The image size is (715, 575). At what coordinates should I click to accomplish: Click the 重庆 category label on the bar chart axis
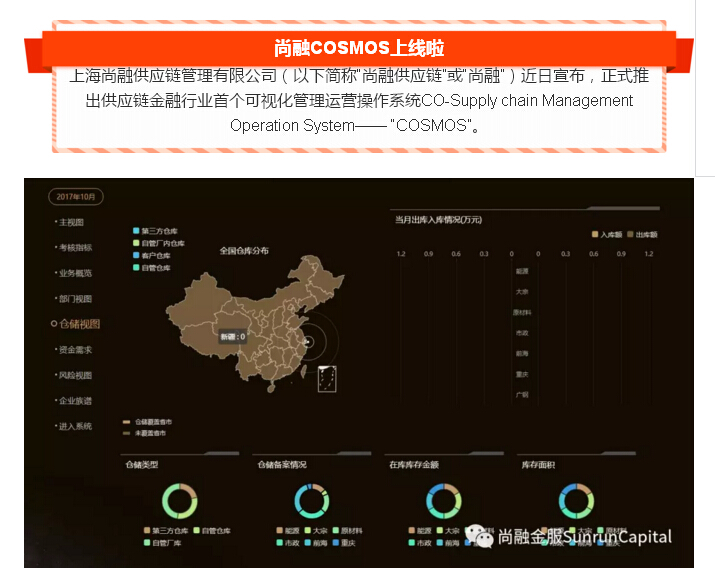point(522,374)
